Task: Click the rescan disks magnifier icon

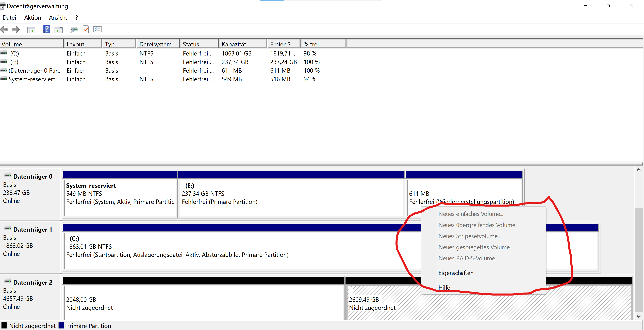Action: [74, 30]
